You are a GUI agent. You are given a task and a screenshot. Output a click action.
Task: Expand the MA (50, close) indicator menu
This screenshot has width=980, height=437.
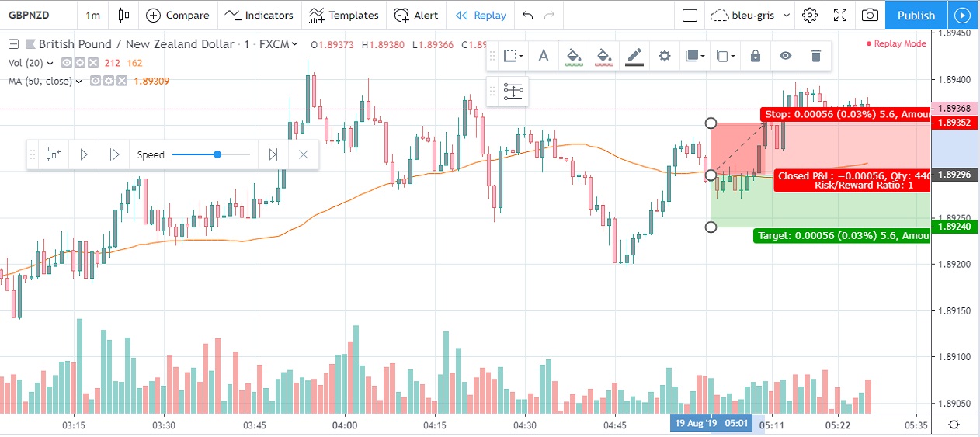79,81
